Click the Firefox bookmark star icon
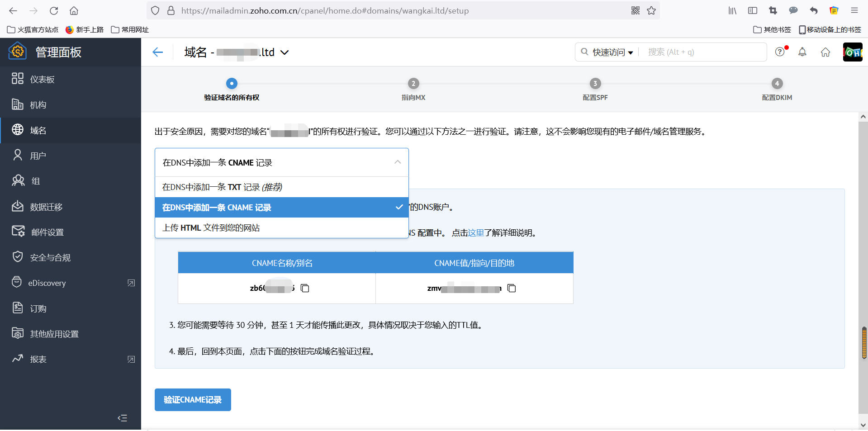868x431 pixels. pyautogui.click(x=651, y=10)
